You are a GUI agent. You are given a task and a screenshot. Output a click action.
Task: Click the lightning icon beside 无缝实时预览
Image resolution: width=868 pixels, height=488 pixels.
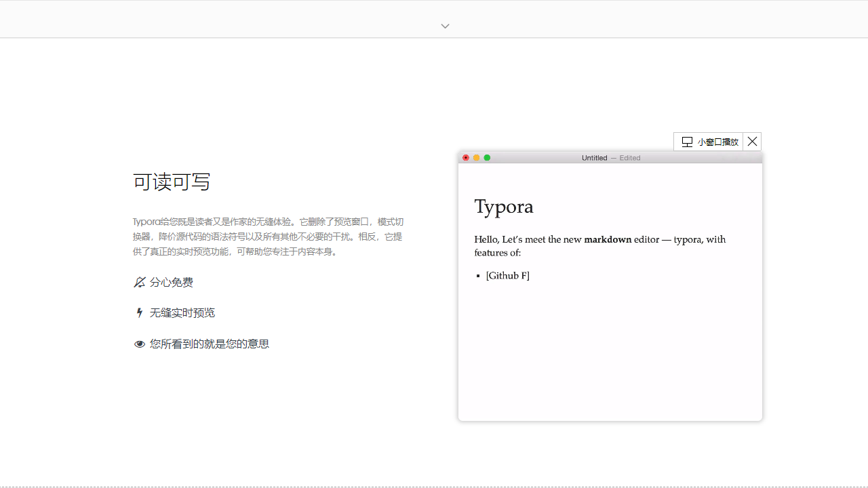(x=140, y=312)
